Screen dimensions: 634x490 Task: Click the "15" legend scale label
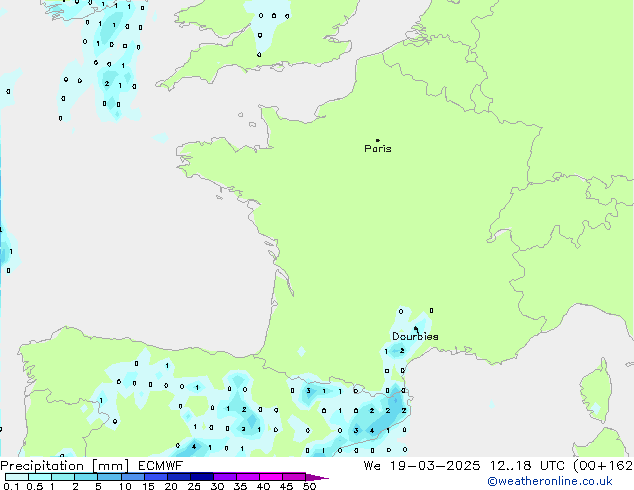click(148, 486)
